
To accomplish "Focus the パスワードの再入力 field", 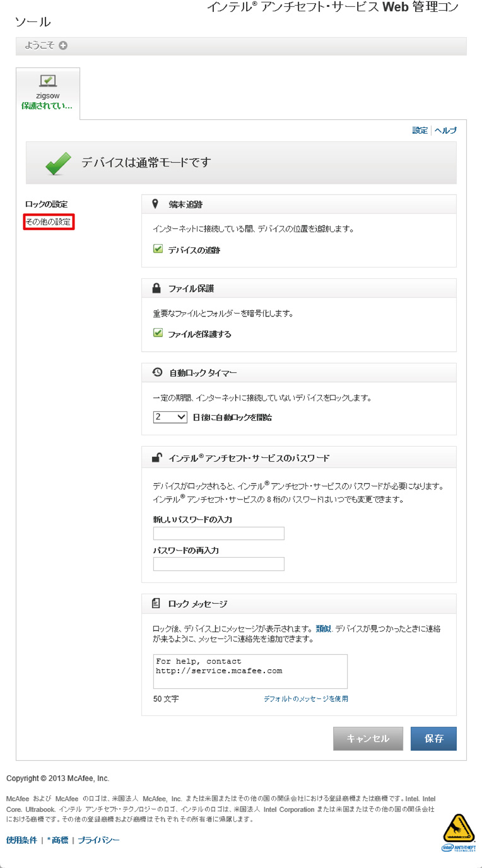I will [x=219, y=564].
